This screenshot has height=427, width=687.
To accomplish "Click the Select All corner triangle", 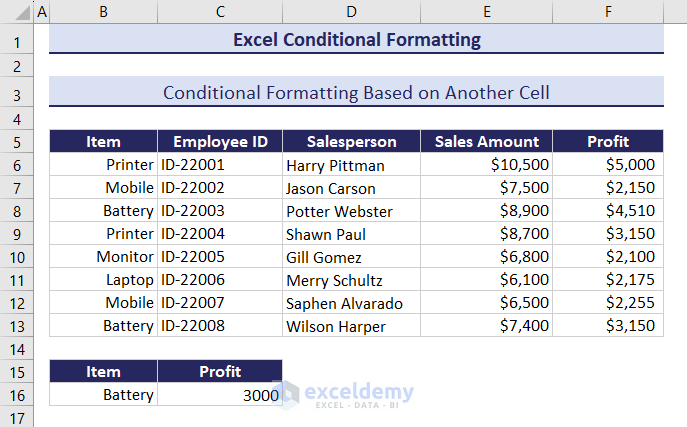I will tap(16, 12).
